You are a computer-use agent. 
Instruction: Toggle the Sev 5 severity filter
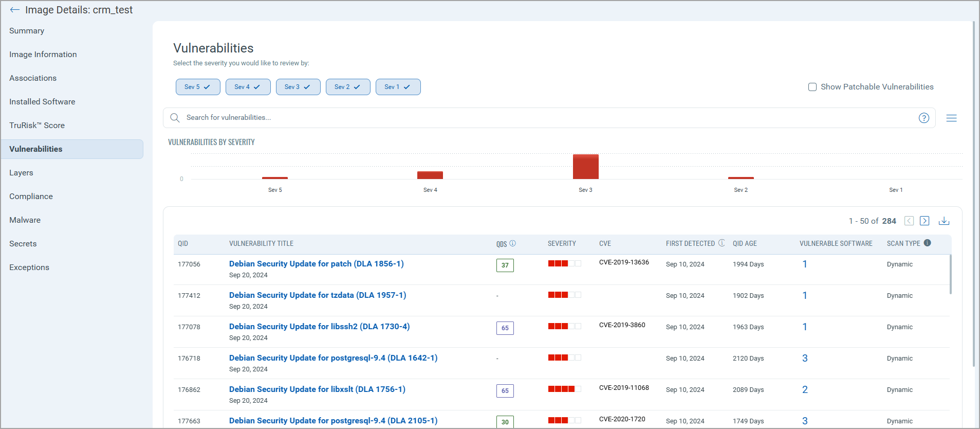tap(198, 87)
